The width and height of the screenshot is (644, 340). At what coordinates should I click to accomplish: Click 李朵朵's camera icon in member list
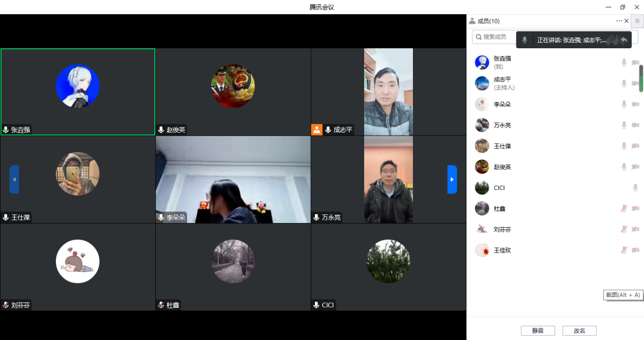tap(635, 104)
